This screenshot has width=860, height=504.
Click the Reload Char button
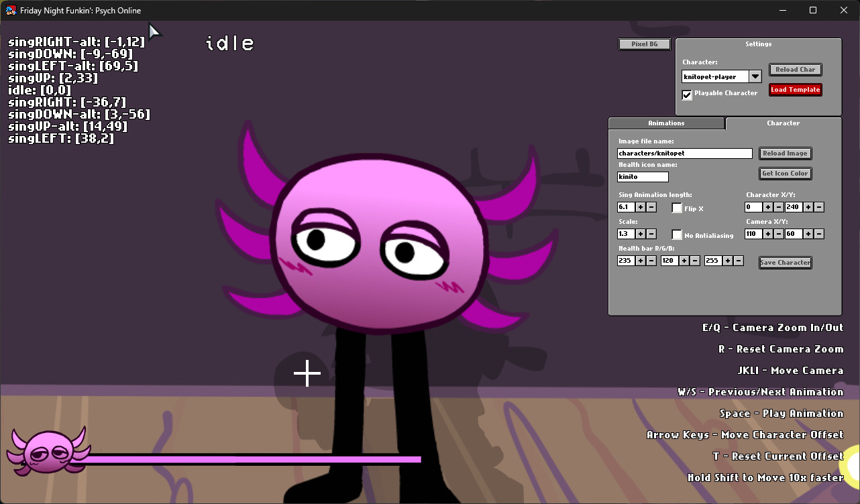click(796, 70)
